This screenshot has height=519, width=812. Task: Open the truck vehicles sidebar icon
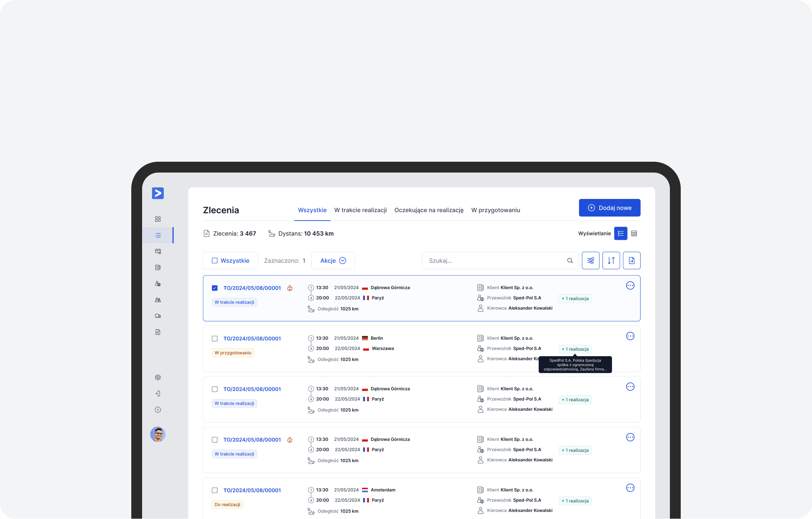(158, 316)
